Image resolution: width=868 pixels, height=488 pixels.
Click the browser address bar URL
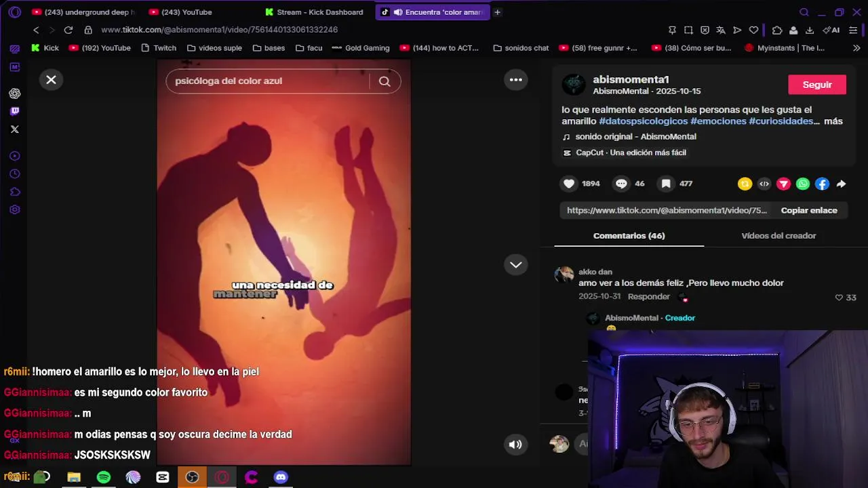tap(219, 30)
